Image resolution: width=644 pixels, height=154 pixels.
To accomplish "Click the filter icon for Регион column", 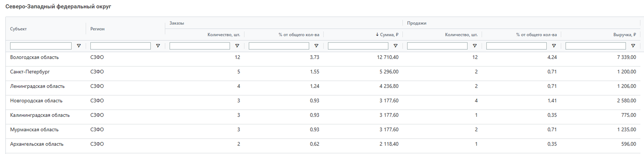I will [x=158, y=46].
